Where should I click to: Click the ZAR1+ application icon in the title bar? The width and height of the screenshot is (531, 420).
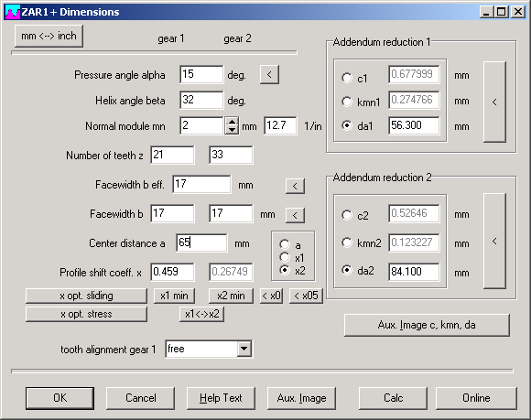click(13, 12)
